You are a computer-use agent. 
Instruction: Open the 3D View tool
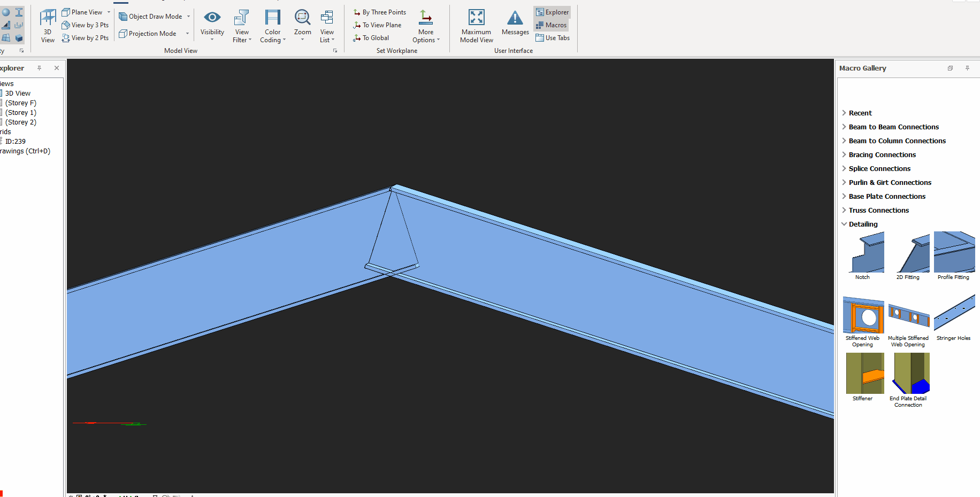(x=48, y=25)
